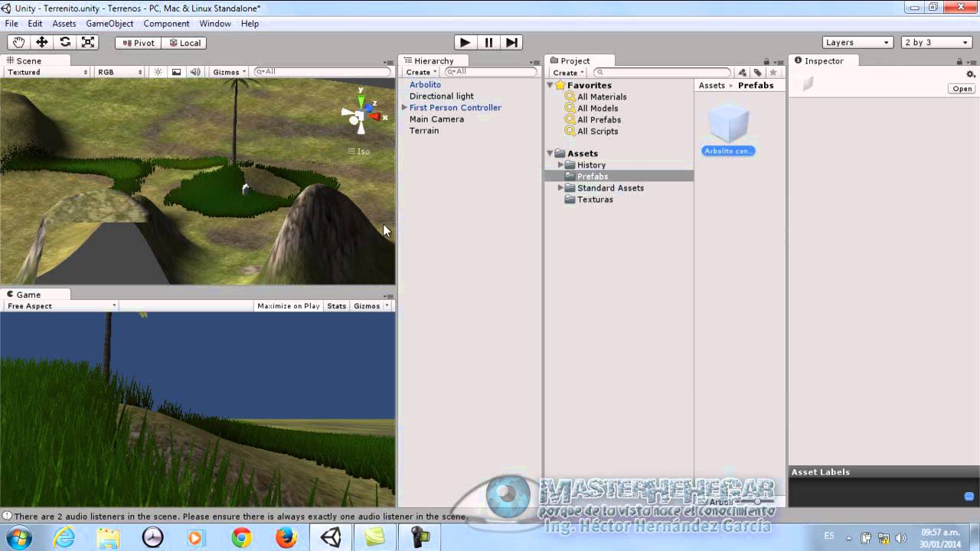
Task: Select the Arbolito prefab thumbnail
Action: [728, 123]
